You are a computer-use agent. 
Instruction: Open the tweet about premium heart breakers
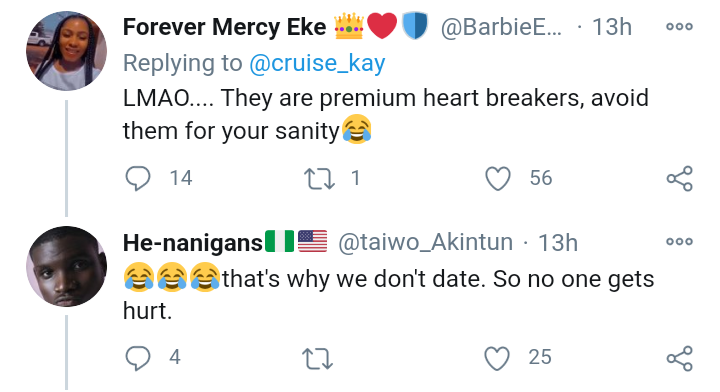[x=386, y=115]
